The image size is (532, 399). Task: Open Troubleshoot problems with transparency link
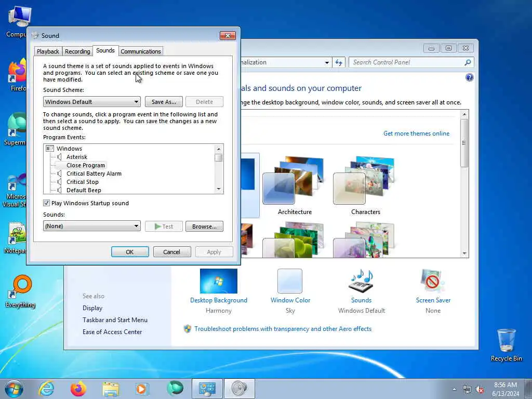click(283, 329)
